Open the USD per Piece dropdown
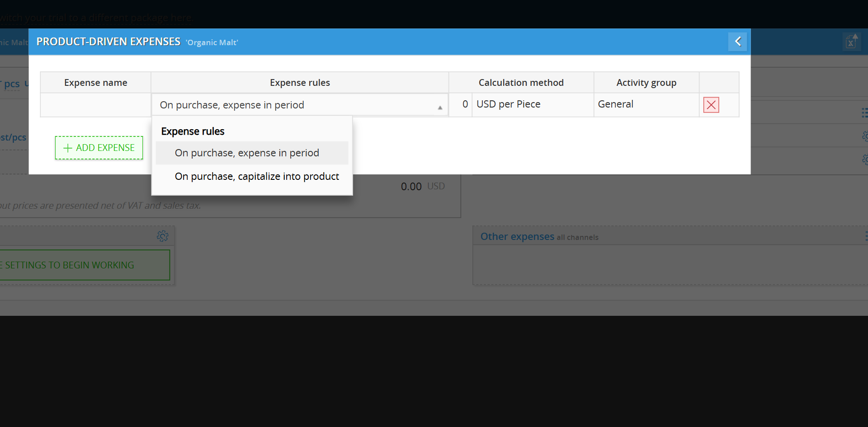 pos(532,104)
